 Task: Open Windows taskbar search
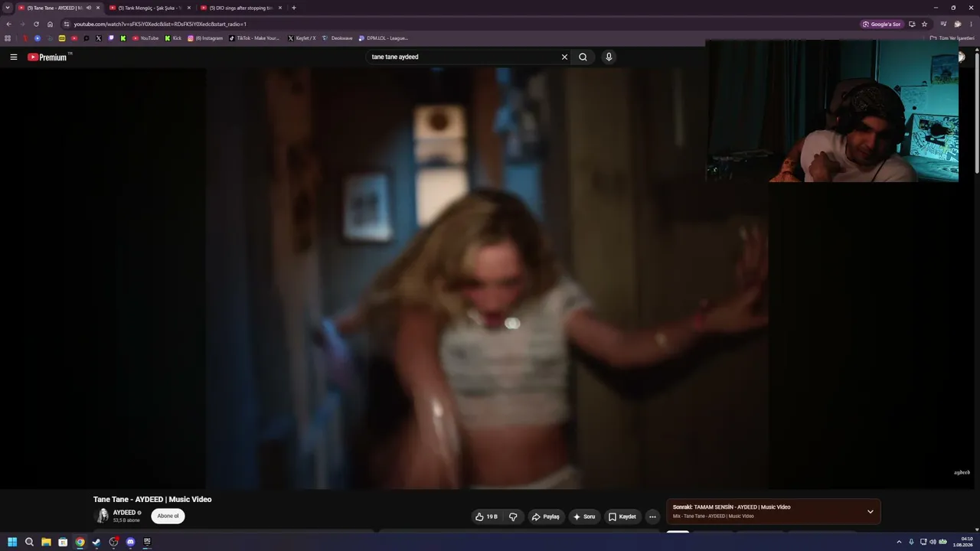click(29, 542)
